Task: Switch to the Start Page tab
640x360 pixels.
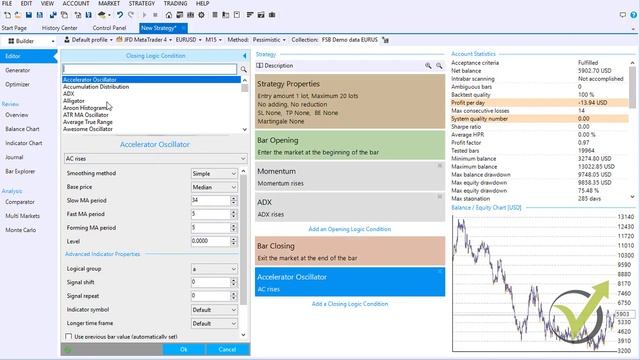Action: pyautogui.click(x=14, y=28)
